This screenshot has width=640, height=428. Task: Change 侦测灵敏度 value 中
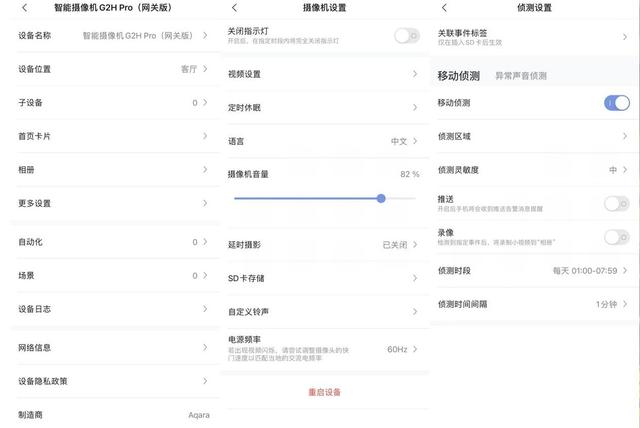617,170
